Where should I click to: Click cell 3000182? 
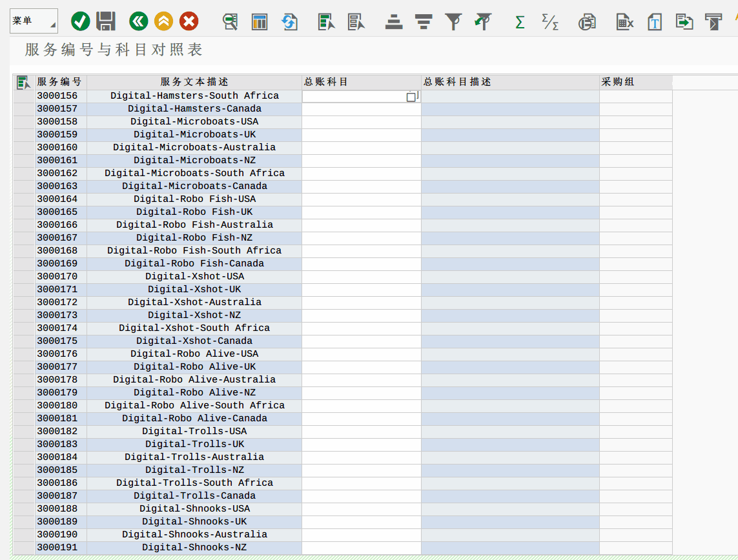61,431
